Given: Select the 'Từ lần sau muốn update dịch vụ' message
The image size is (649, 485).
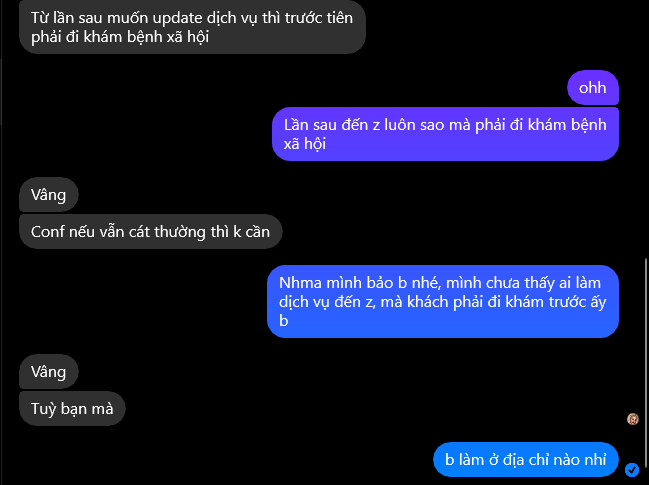Looking at the screenshot, I should (x=192, y=27).
